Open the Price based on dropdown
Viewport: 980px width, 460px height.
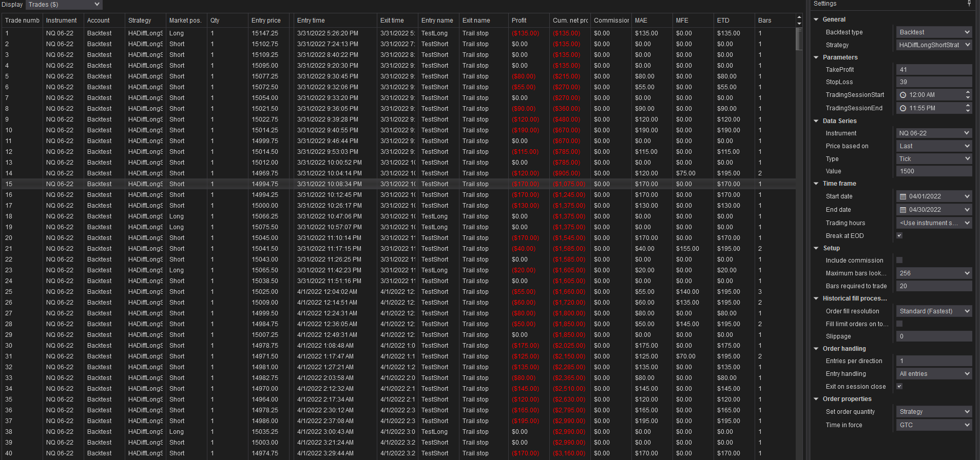934,146
